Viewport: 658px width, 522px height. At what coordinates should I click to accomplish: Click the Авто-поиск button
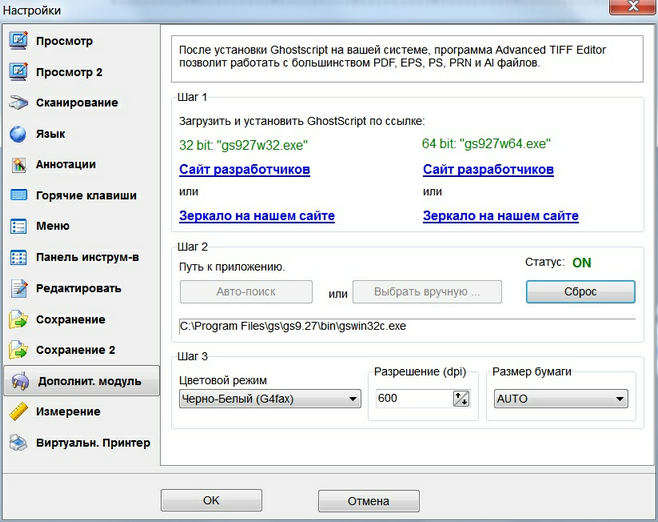pyautogui.click(x=246, y=292)
